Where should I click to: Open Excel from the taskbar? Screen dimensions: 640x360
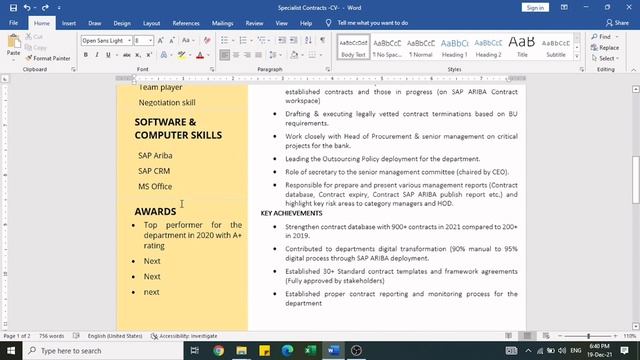310,351
